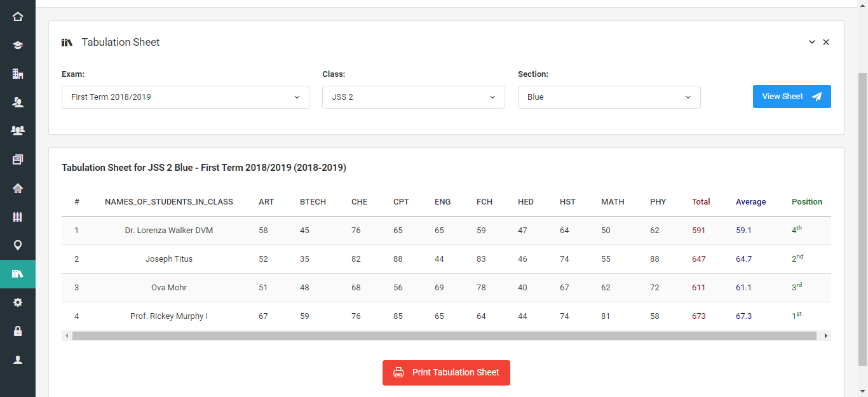Click the page vertical scrollbar thumb
The width and height of the screenshot is (868, 397).
click(862, 219)
